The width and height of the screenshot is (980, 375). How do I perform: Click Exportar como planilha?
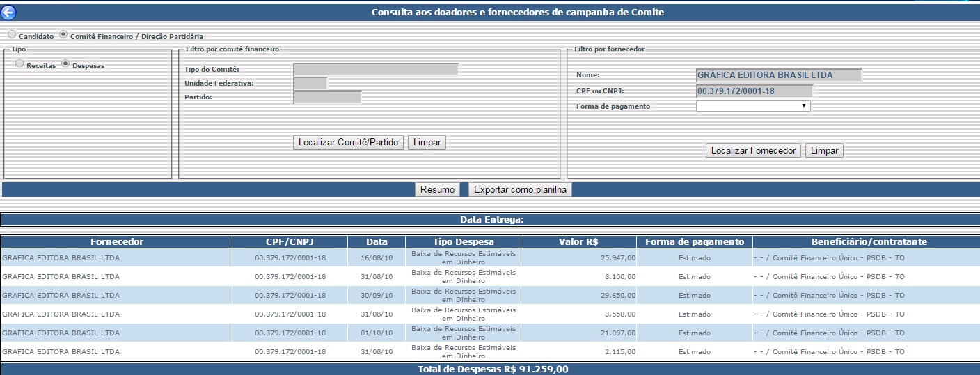[x=520, y=189]
